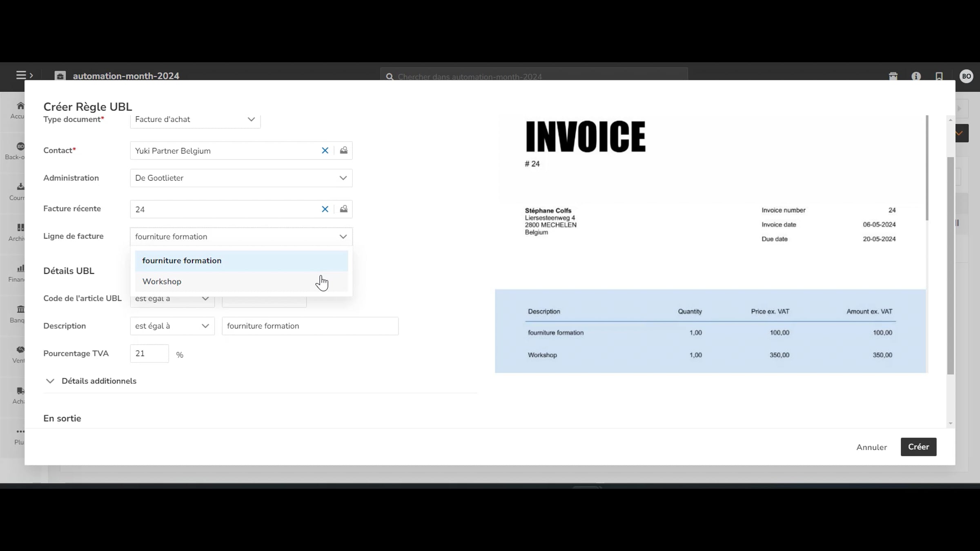Screen dimensions: 980x551
Task: Click Annuler to cancel rule creation
Action: (871, 447)
